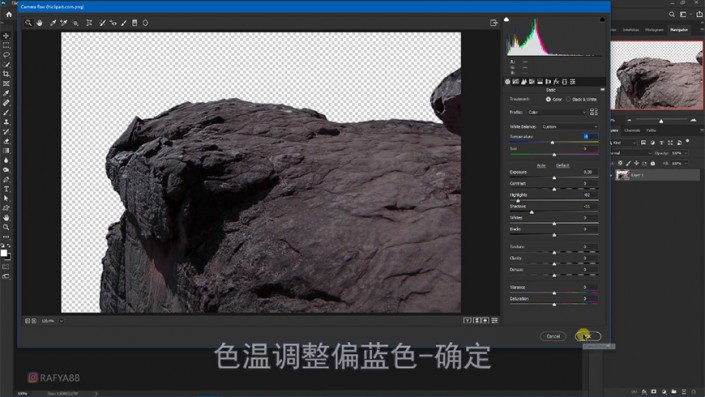Image resolution: width=705 pixels, height=397 pixels.
Task: Select the Black & White treatment radio button
Action: (x=568, y=99)
